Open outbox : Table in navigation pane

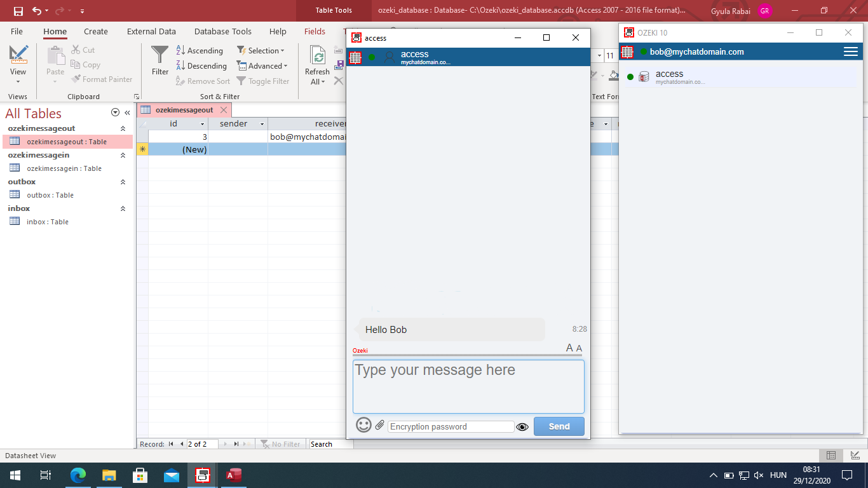67,195
